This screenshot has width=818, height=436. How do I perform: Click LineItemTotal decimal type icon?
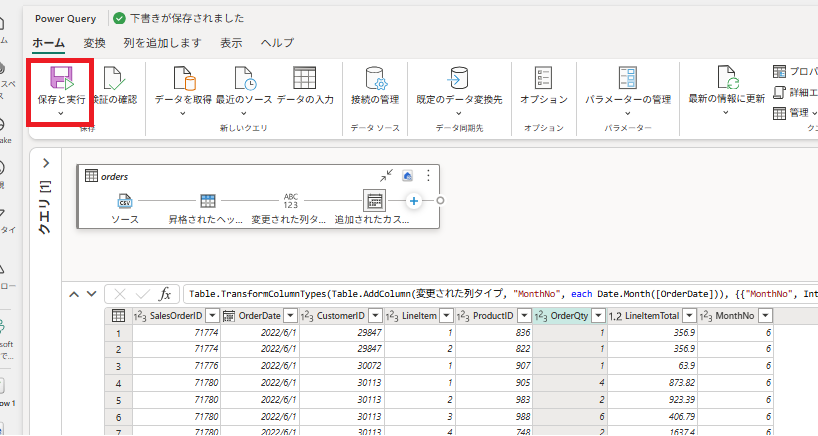point(616,316)
